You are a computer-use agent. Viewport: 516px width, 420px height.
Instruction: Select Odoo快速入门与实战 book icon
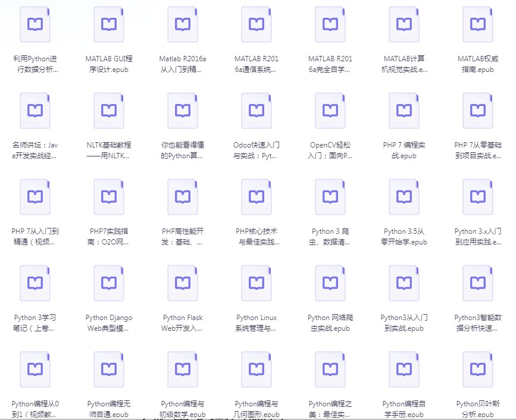(x=257, y=111)
